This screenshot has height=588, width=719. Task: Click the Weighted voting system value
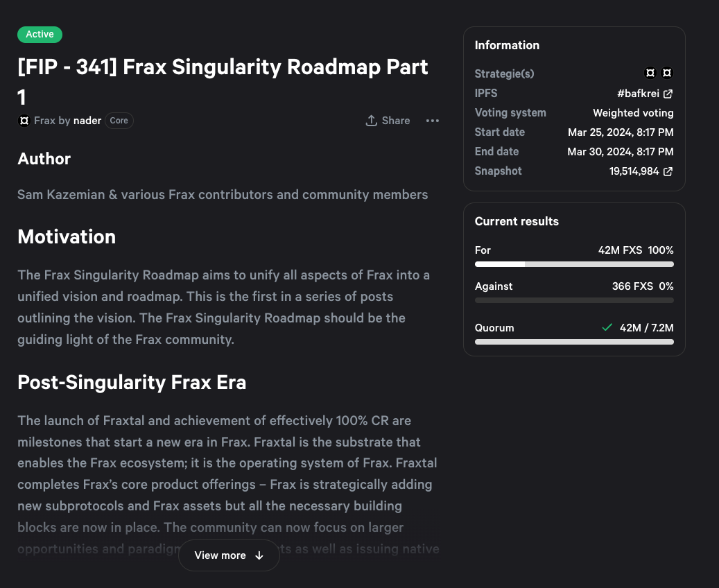tap(633, 113)
